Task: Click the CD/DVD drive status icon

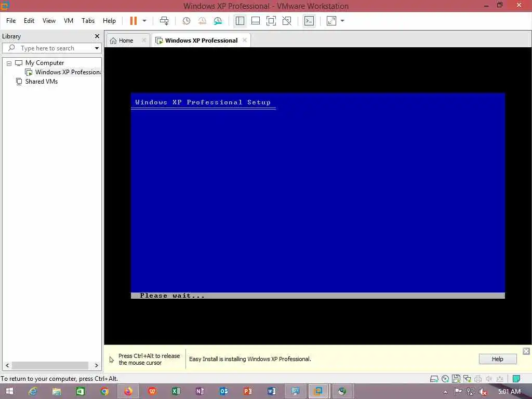Action: (445, 379)
